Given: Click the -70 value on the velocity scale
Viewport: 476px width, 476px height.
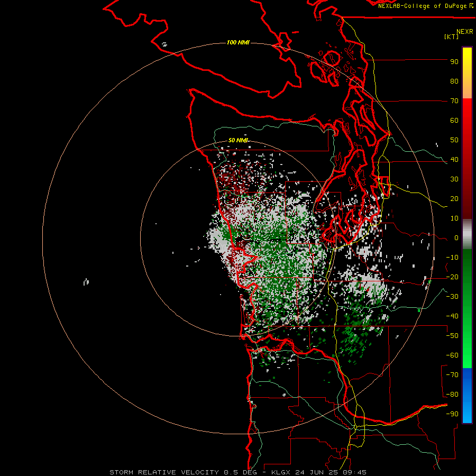Looking at the screenshot, I should click(452, 375).
